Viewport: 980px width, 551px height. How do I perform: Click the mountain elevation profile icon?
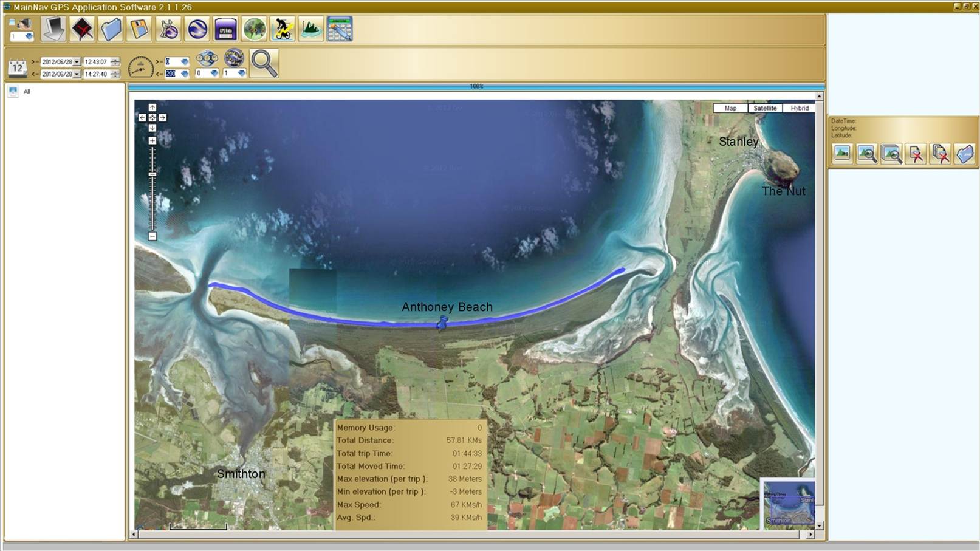coord(311,29)
